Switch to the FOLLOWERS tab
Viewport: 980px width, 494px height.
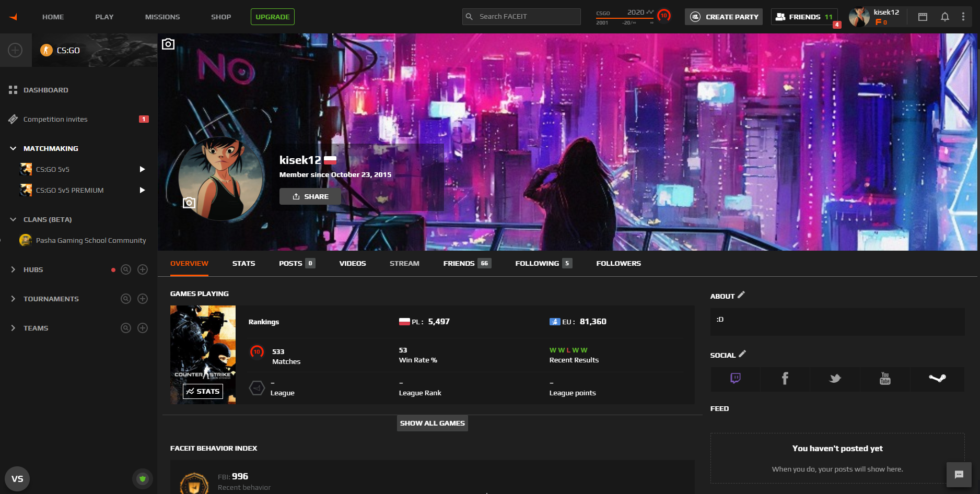(619, 264)
